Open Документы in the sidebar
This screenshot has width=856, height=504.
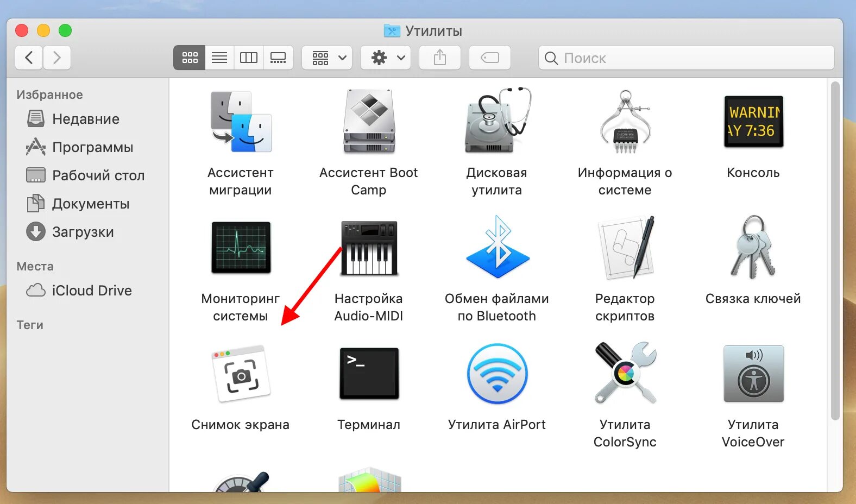pos(86,204)
